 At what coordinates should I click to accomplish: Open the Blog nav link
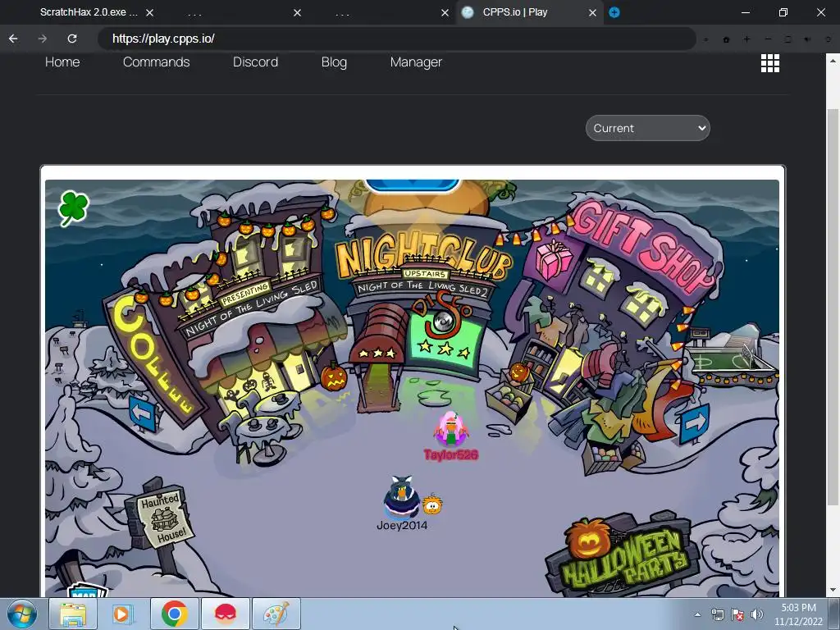point(335,62)
